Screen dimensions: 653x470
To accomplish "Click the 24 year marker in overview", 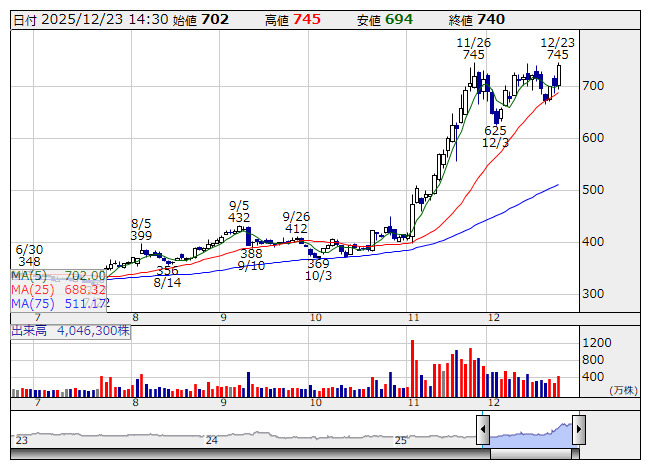I will [211, 440].
